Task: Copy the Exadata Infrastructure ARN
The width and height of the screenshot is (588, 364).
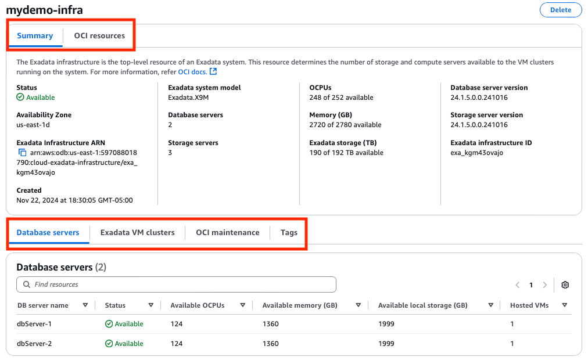Action: [x=23, y=153]
